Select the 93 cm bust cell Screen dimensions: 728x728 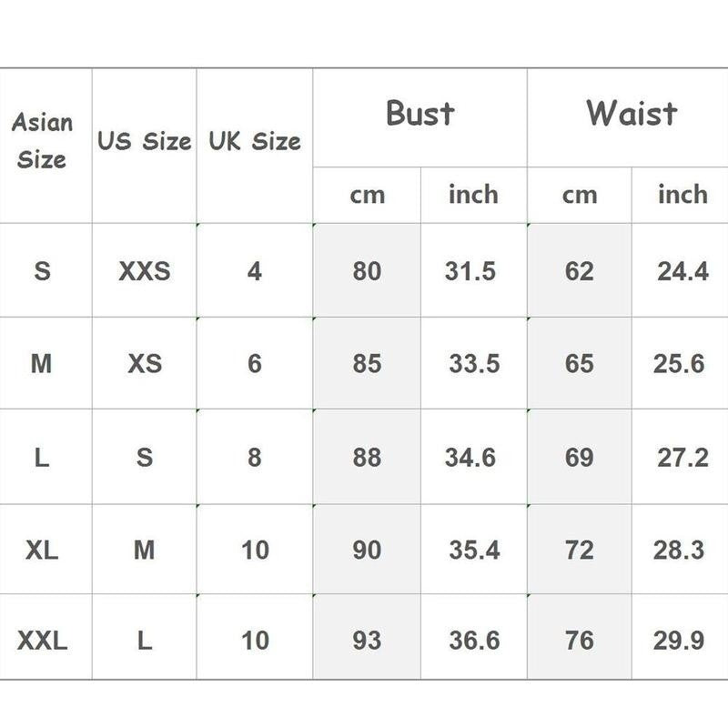[367, 641]
